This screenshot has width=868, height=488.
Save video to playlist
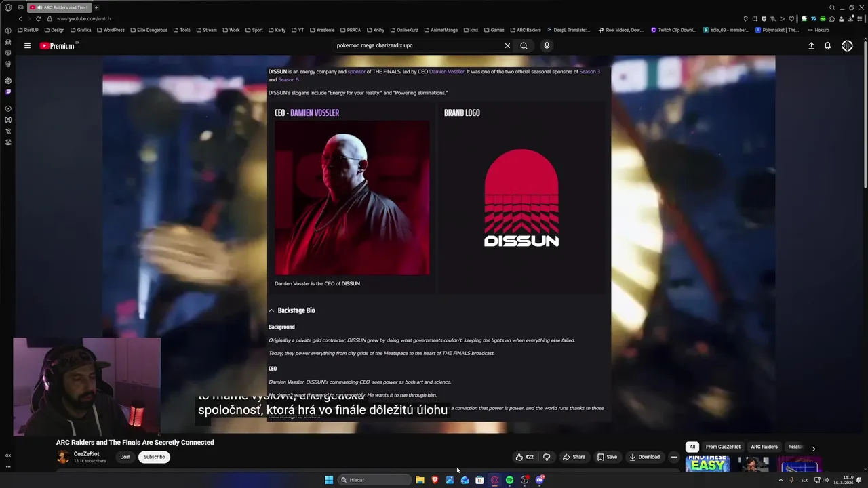(607, 457)
